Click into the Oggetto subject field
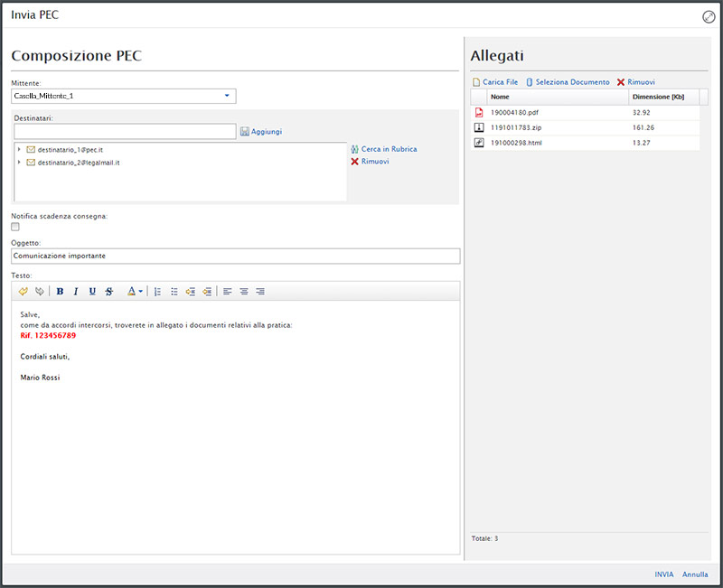The image size is (723, 588). 236,257
